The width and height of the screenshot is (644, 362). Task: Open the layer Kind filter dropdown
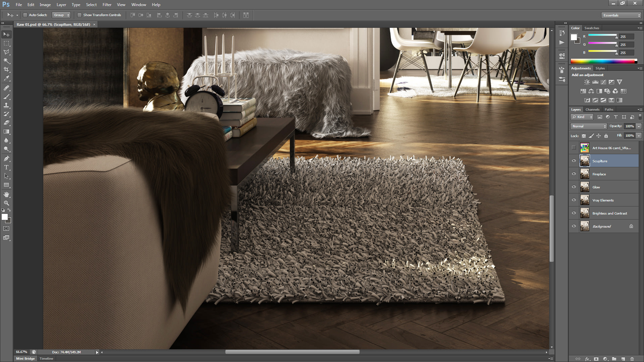click(582, 117)
